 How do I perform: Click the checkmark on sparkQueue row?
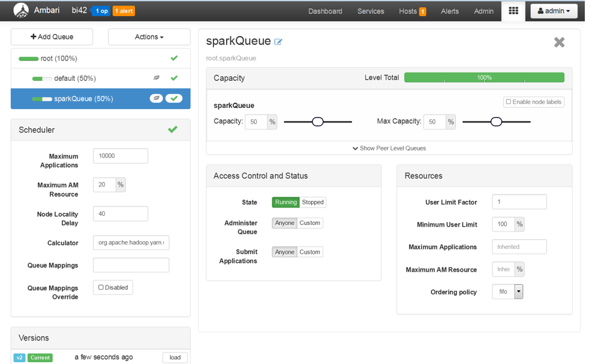[x=174, y=98]
